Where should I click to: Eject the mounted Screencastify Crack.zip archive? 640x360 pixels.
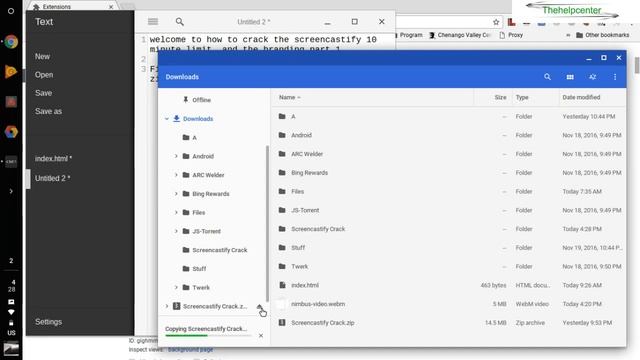pyautogui.click(x=260, y=307)
